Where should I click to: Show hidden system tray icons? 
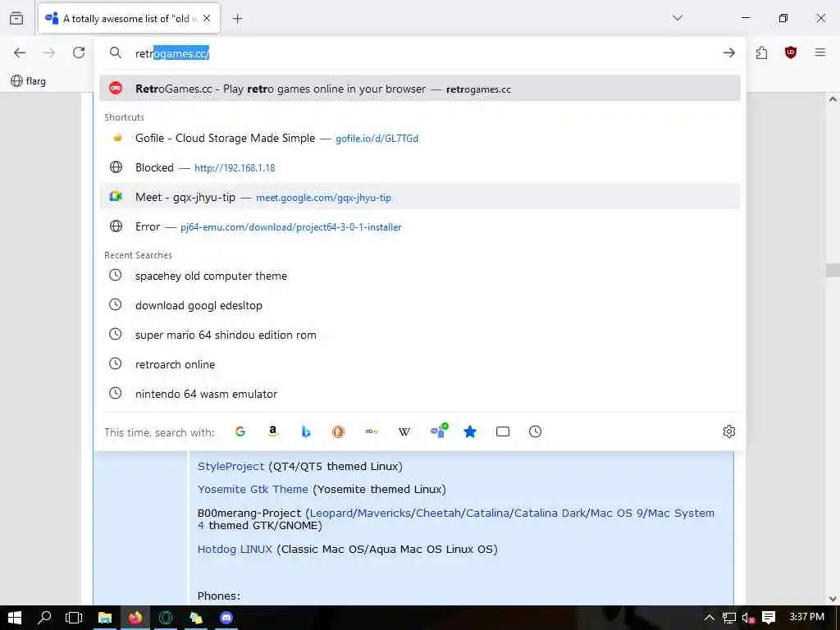point(709,618)
